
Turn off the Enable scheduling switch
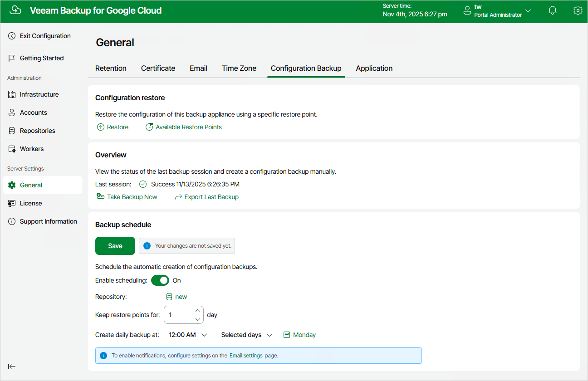point(160,280)
